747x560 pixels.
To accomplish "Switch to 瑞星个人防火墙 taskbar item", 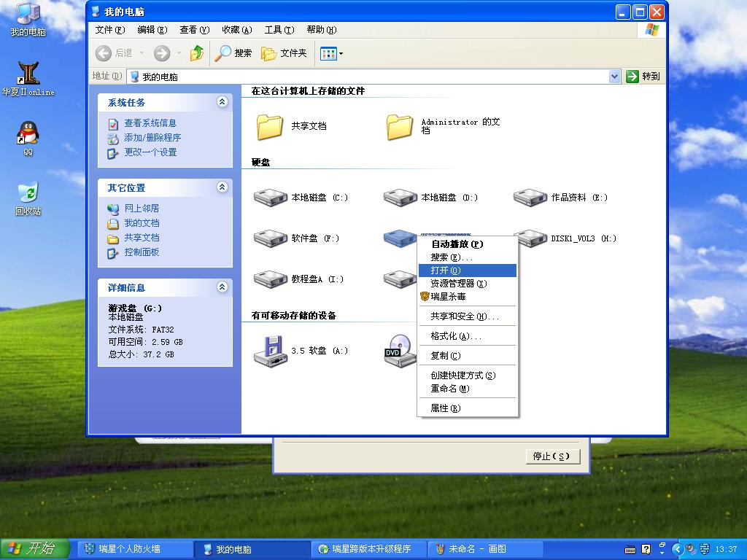I will point(133,549).
